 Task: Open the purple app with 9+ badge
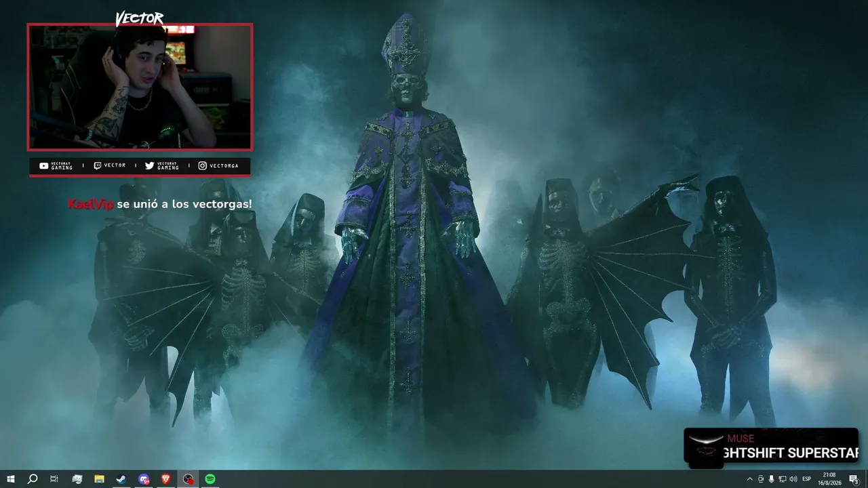[144, 479]
